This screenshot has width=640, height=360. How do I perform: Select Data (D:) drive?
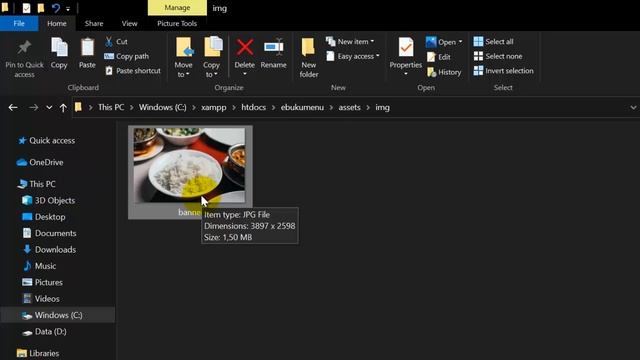44,331
